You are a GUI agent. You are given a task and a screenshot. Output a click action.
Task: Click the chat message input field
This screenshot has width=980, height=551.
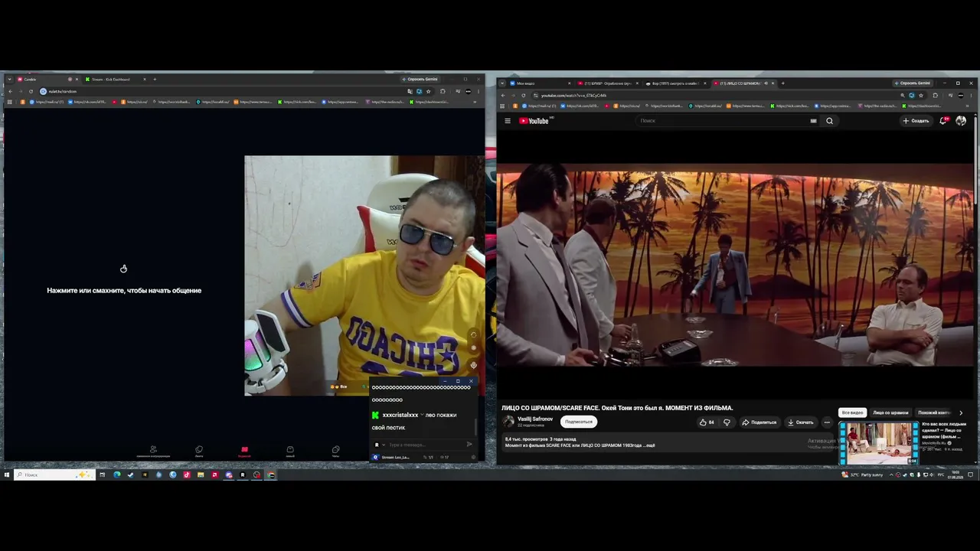tap(423, 445)
